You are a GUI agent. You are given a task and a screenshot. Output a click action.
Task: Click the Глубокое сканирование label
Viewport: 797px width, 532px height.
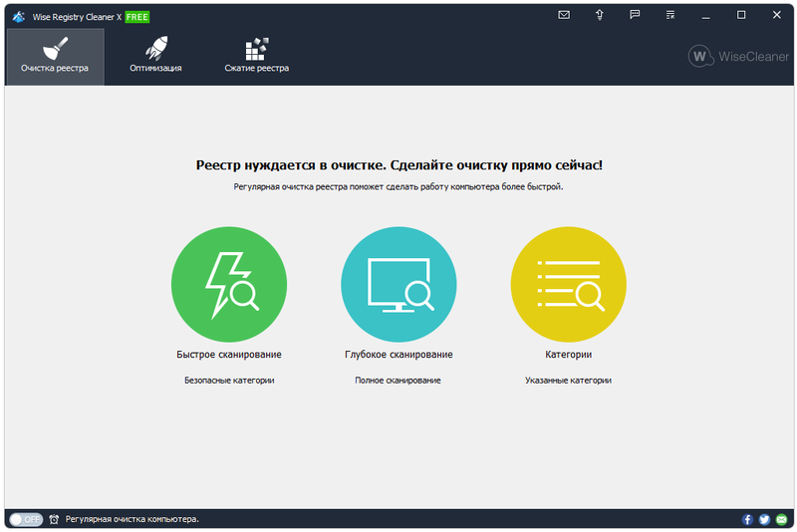coord(398,354)
